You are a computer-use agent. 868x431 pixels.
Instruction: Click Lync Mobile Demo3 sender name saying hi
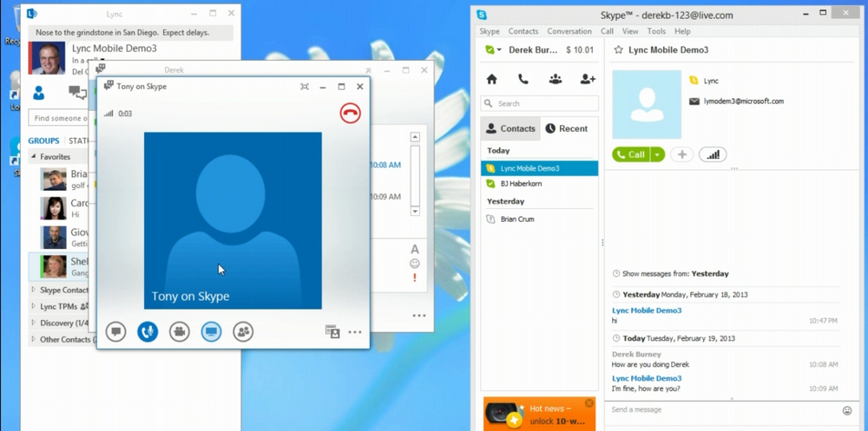[647, 310]
